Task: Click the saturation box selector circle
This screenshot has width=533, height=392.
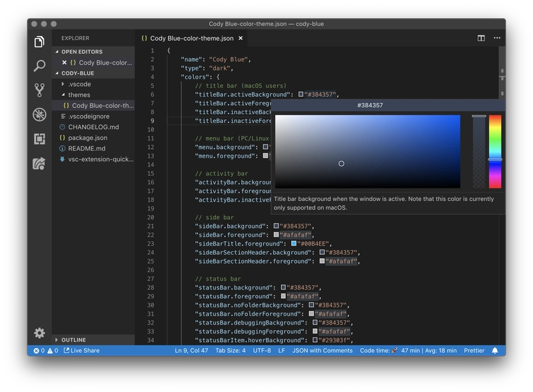Action: tap(341, 164)
